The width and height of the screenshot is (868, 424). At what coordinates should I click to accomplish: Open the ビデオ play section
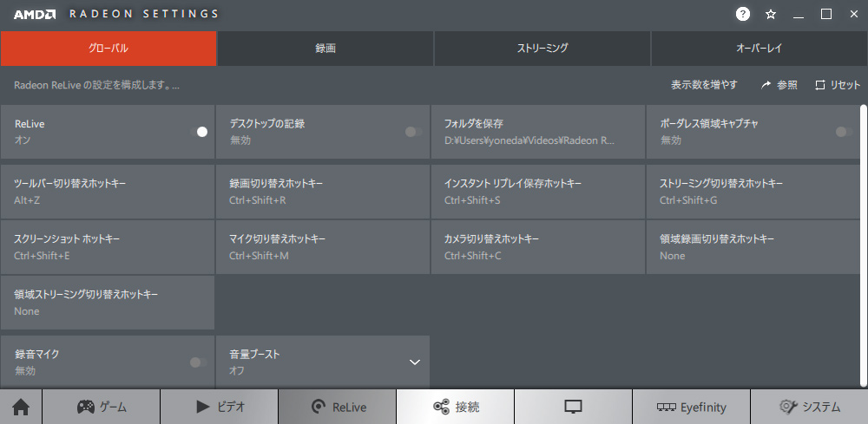[x=220, y=408]
